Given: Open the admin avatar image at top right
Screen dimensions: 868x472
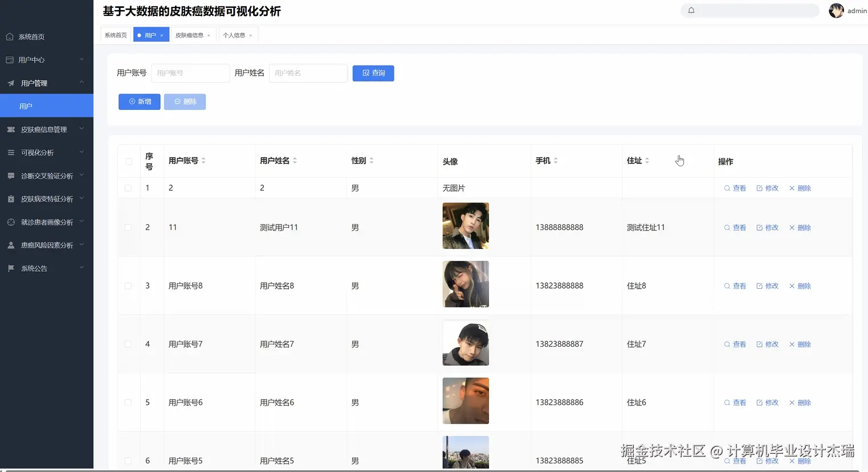Looking at the screenshot, I should [x=836, y=10].
